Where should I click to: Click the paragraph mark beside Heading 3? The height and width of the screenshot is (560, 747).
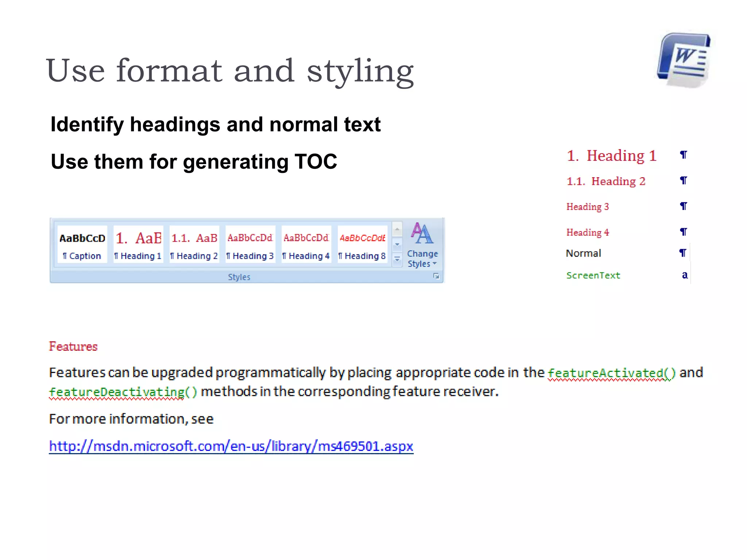(684, 206)
